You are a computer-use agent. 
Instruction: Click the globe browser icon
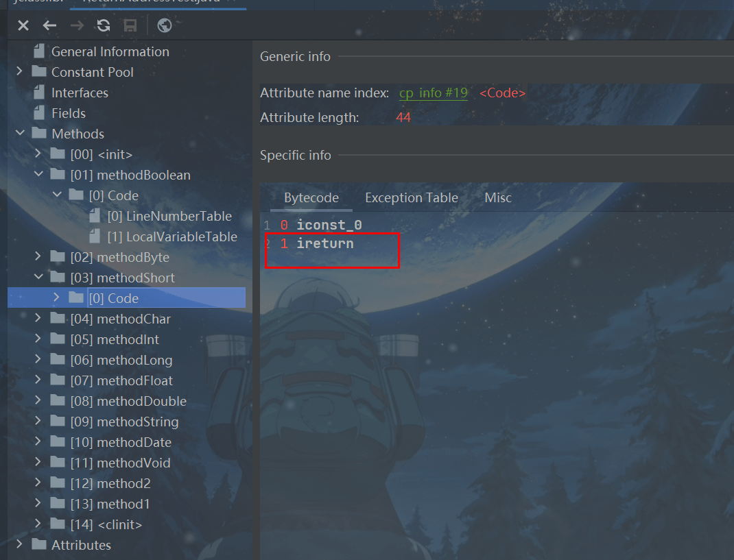(x=164, y=25)
